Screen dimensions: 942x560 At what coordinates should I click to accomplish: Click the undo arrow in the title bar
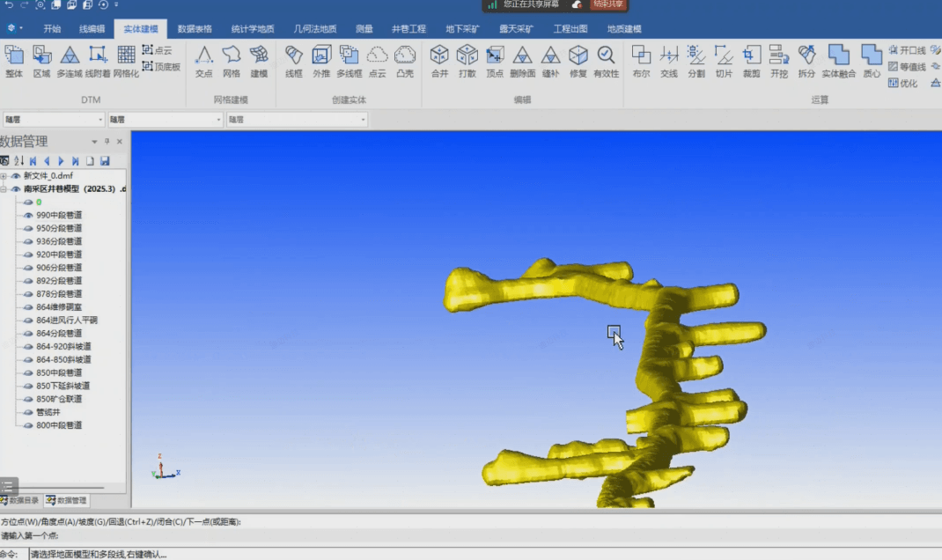coord(9,4)
